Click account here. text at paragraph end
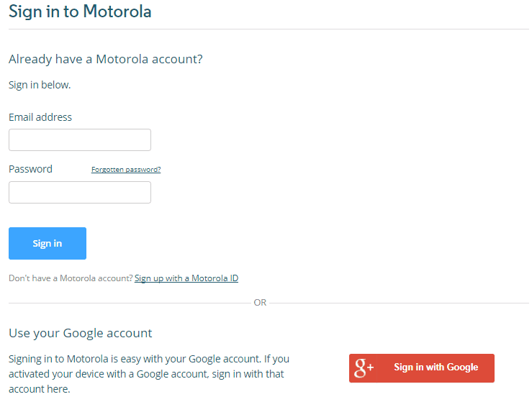Image resolution: width=532 pixels, height=402 pixels. (x=40, y=389)
